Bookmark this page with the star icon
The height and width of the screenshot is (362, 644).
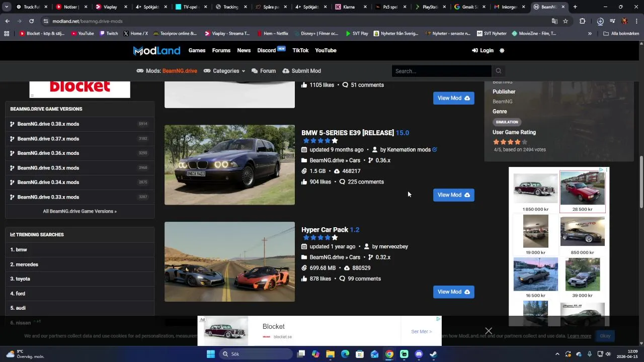[566, 21]
